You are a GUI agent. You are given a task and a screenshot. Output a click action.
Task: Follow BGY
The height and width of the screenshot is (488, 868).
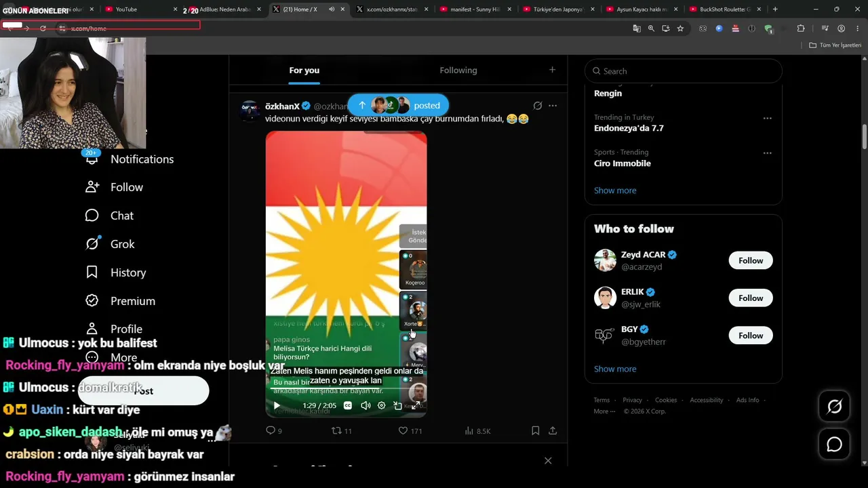coord(751,335)
